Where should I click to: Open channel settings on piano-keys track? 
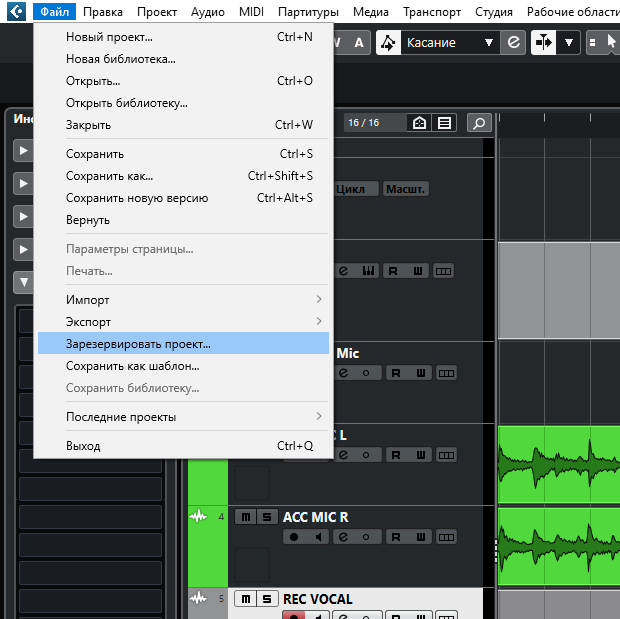click(343, 271)
